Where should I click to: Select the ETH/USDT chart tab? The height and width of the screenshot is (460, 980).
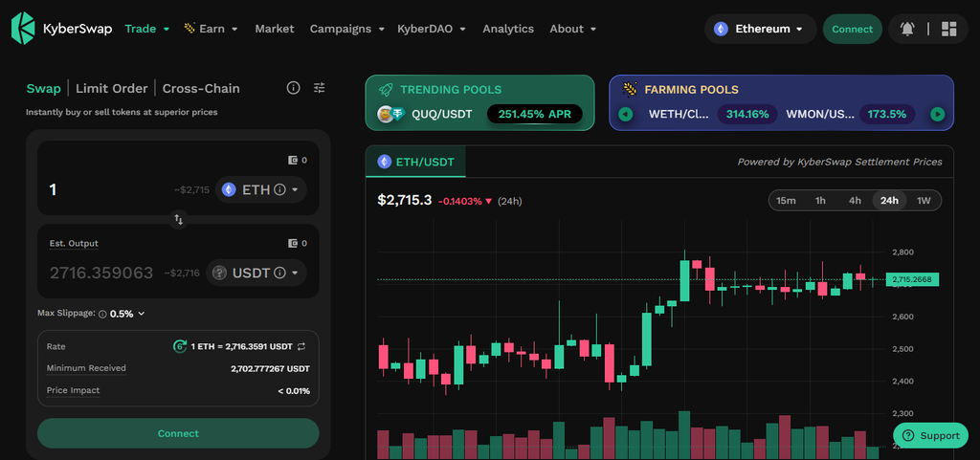click(415, 163)
